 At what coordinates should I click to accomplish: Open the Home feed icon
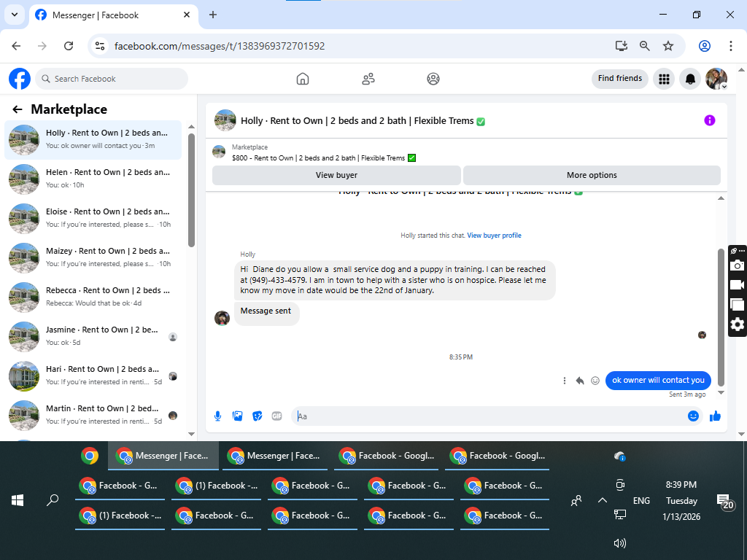303,79
